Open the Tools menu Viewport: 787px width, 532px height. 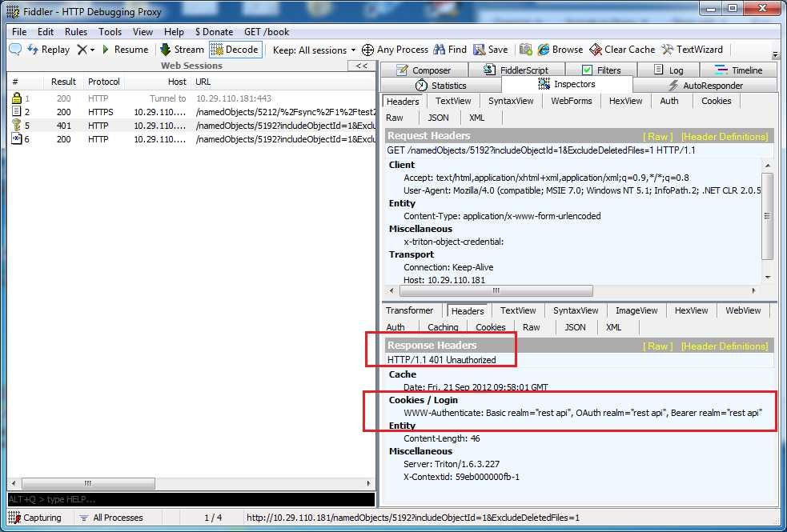110,31
